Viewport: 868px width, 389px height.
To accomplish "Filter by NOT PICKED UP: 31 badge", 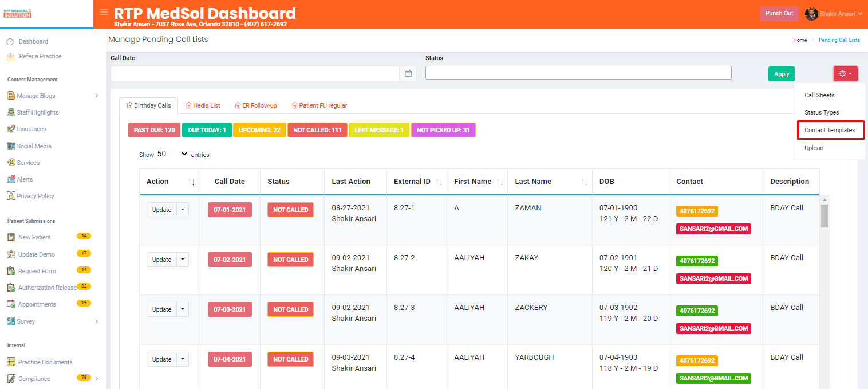I will 443,130.
